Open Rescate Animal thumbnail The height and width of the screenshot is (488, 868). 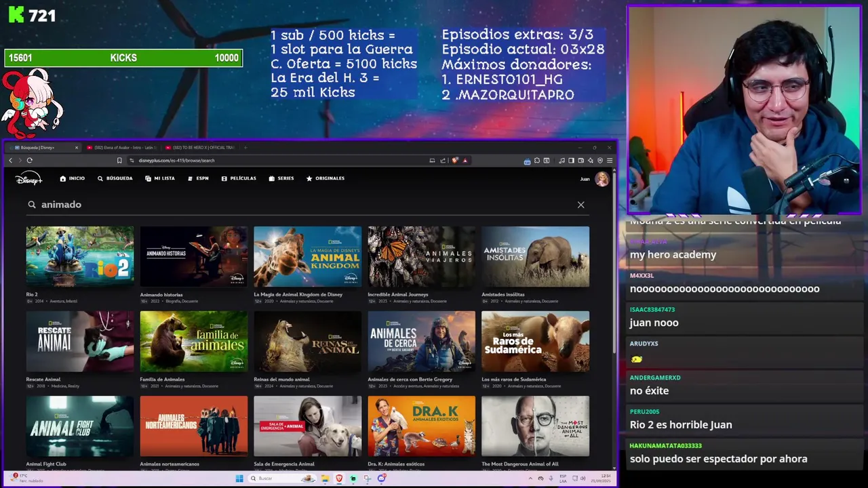coord(80,341)
